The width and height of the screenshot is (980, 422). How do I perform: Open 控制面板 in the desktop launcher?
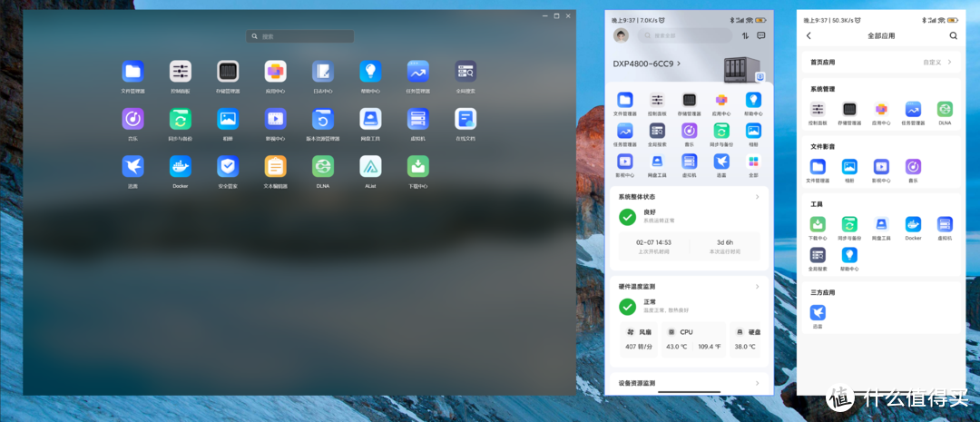(180, 72)
